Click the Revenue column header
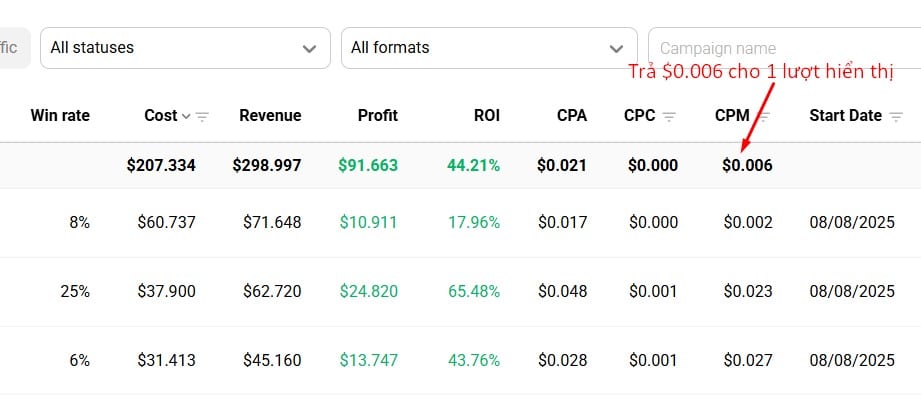Image resolution: width=921 pixels, height=405 pixels. [x=270, y=116]
